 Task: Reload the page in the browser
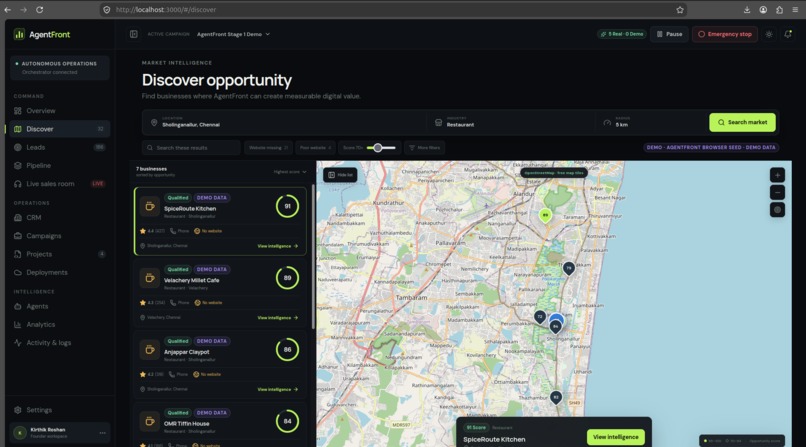pos(40,9)
